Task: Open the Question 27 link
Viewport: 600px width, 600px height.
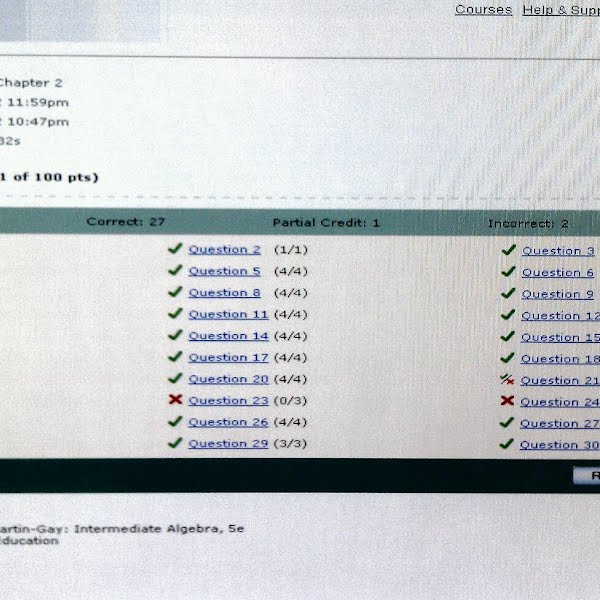Action: click(x=559, y=423)
